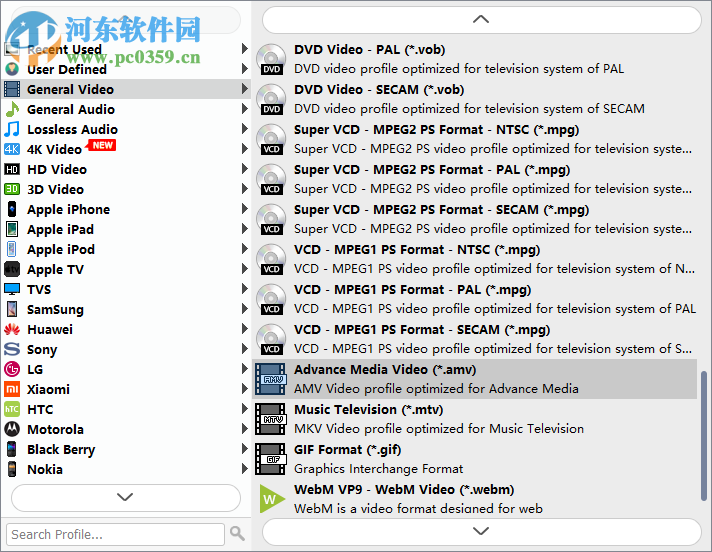Click the HD Video icon
This screenshot has height=552, width=712.
click(x=12, y=169)
